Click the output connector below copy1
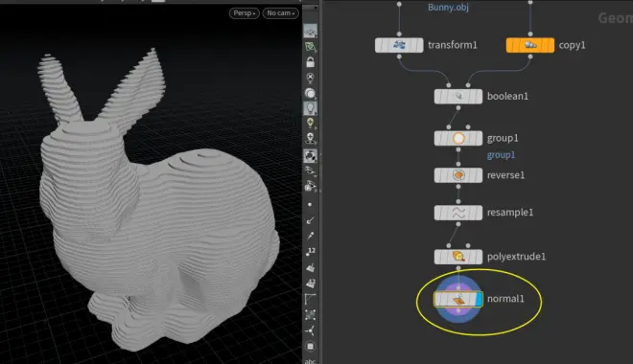Screen dimensions: 633x364 (x=530, y=57)
